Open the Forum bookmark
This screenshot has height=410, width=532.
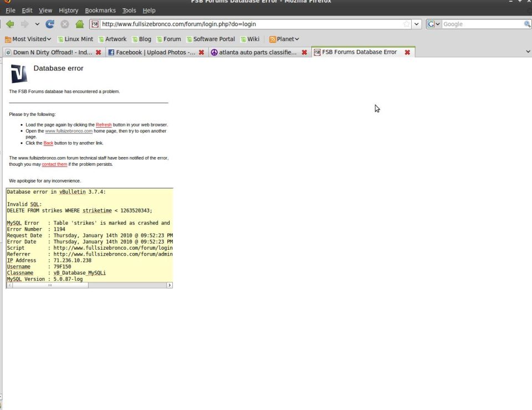tap(168, 39)
